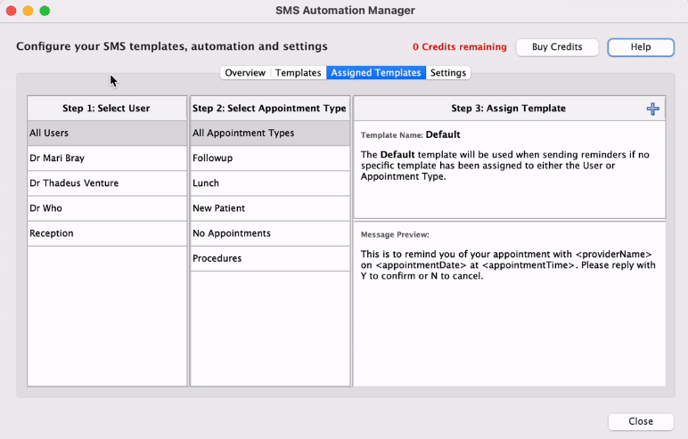
Task: Pick the New Patient appointment type
Action: 270,208
